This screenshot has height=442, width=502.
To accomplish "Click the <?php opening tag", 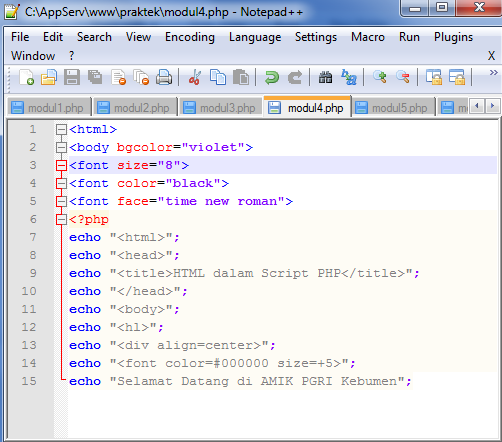I will point(89,219).
